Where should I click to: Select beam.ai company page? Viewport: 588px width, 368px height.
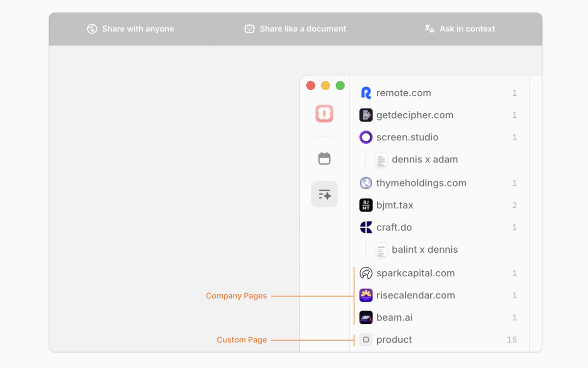click(394, 317)
